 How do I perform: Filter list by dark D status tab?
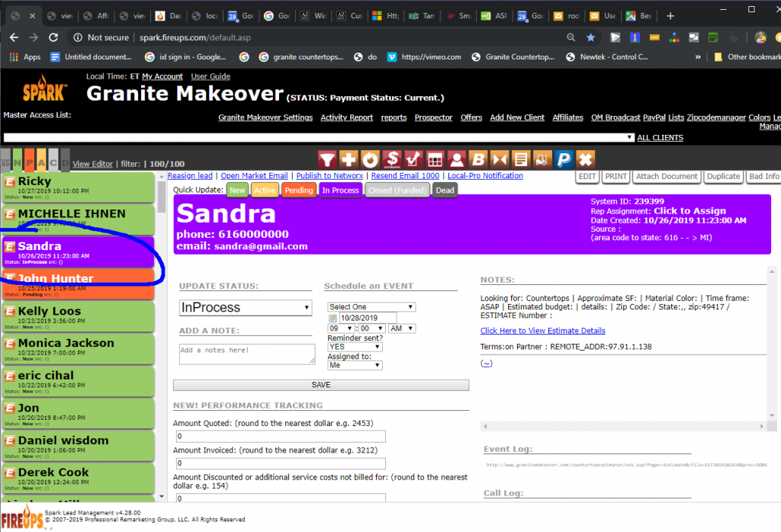65,159
